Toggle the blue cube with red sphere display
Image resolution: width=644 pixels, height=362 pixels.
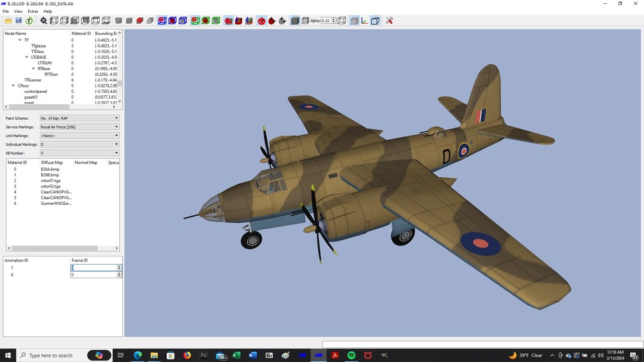[x=162, y=21]
